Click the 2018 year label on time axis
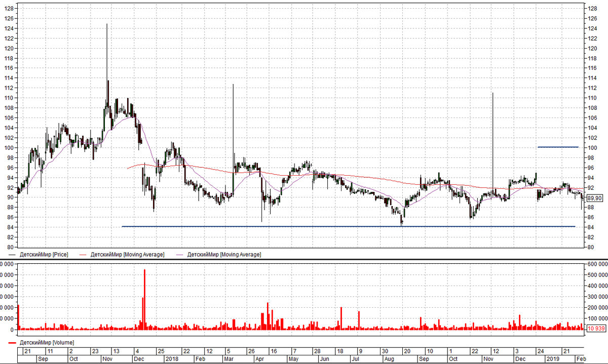Screen dimensions: 608x364 pyautogui.click(x=172, y=358)
